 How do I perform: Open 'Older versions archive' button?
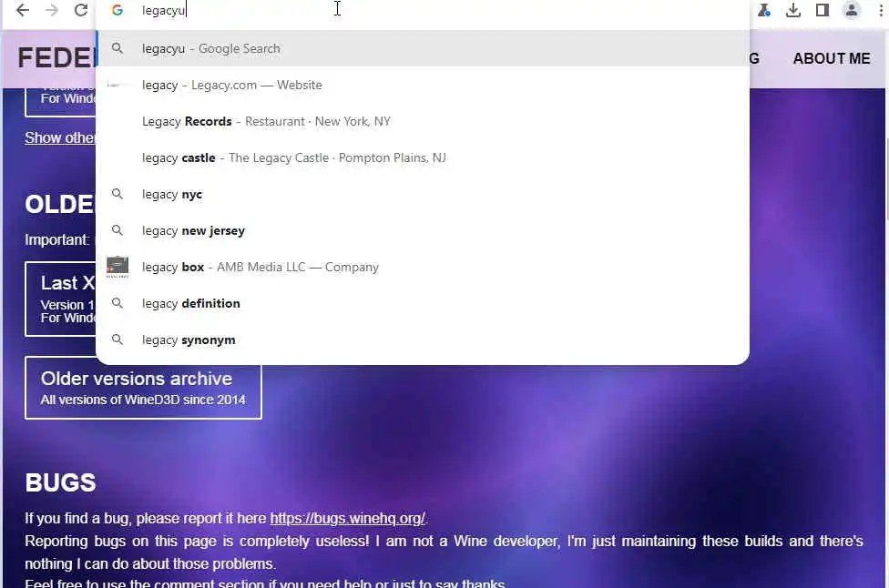143,388
